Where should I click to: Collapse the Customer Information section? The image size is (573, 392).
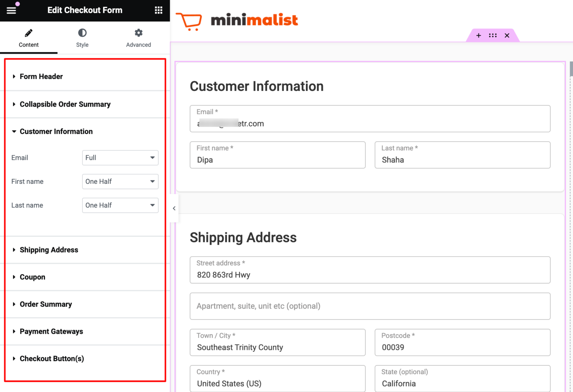pos(56,131)
